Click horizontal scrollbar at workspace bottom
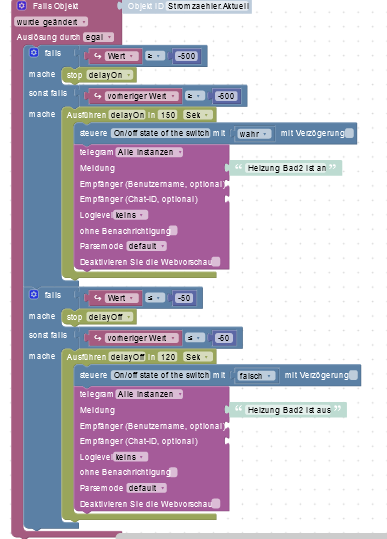This screenshot has width=387, height=539. click(x=252, y=536)
